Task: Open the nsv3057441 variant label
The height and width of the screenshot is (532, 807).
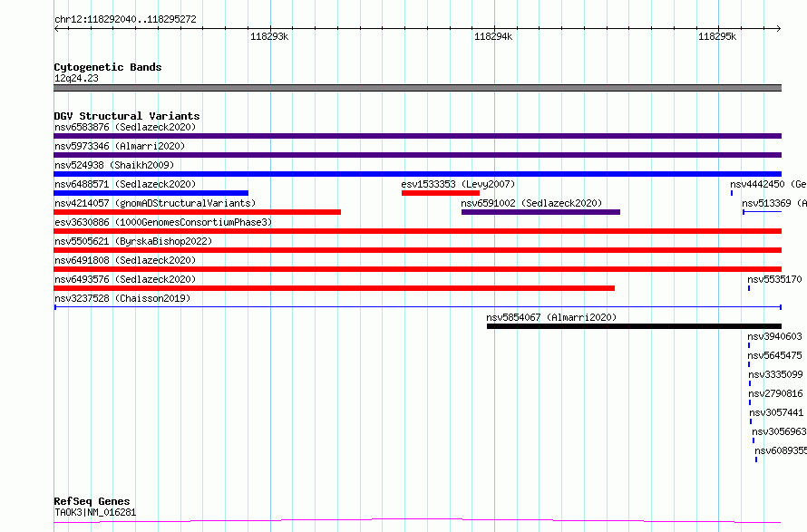Action: [776, 412]
